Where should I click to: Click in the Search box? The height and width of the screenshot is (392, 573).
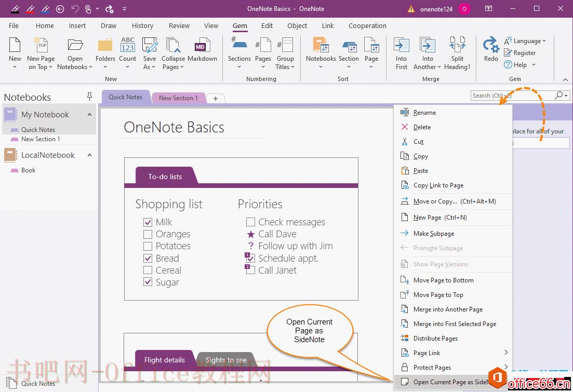(512, 96)
